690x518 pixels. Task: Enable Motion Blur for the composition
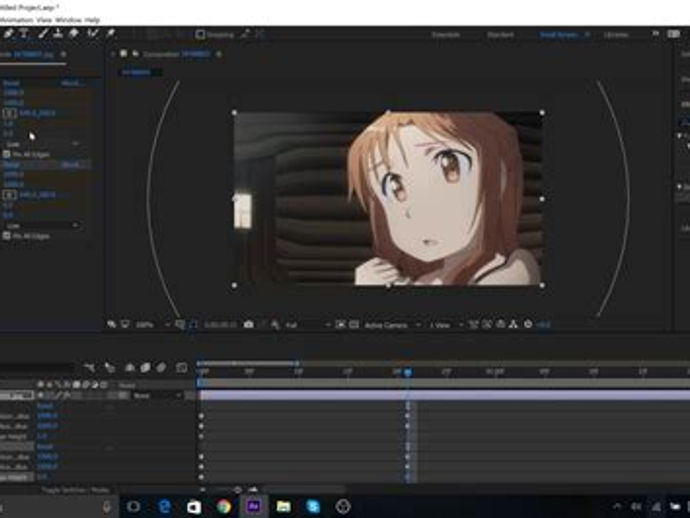161,367
